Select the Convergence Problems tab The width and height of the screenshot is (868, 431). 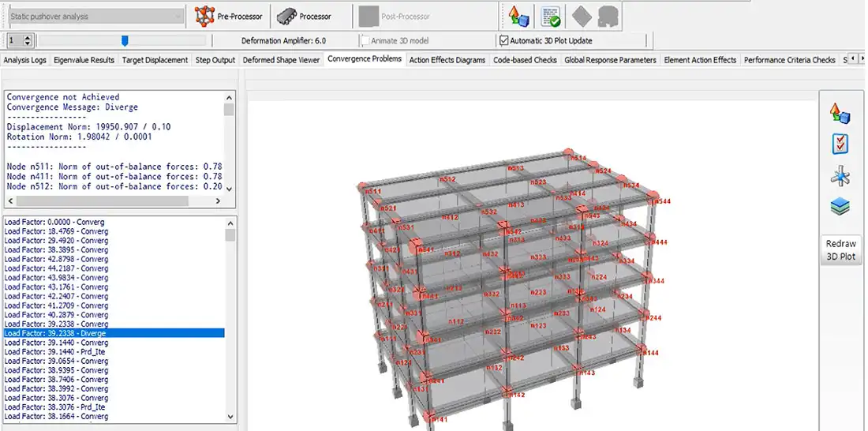coord(365,58)
